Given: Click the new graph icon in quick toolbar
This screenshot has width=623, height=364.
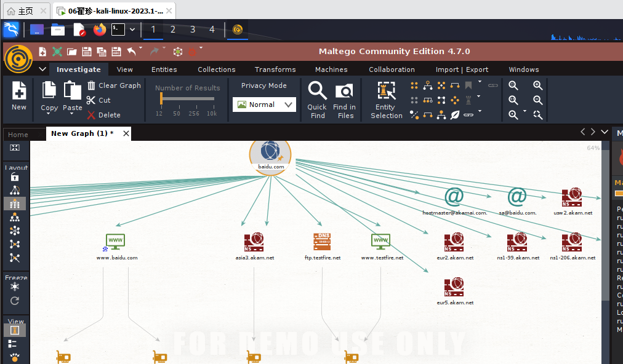Looking at the screenshot, I should 42,52.
